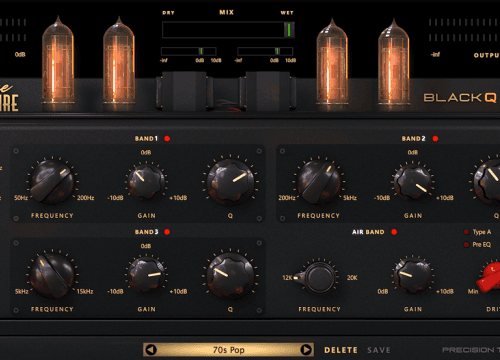Click the Band 2 Frequency knob
The height and width of the screenshot is (360, 500).
319,182
